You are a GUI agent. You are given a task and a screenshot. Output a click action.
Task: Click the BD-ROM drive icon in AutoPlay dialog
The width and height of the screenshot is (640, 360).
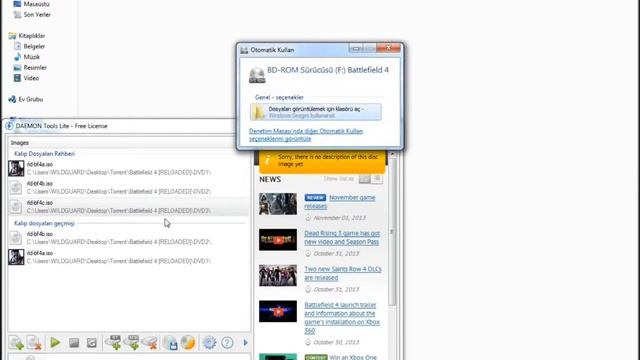pos(257,75)
